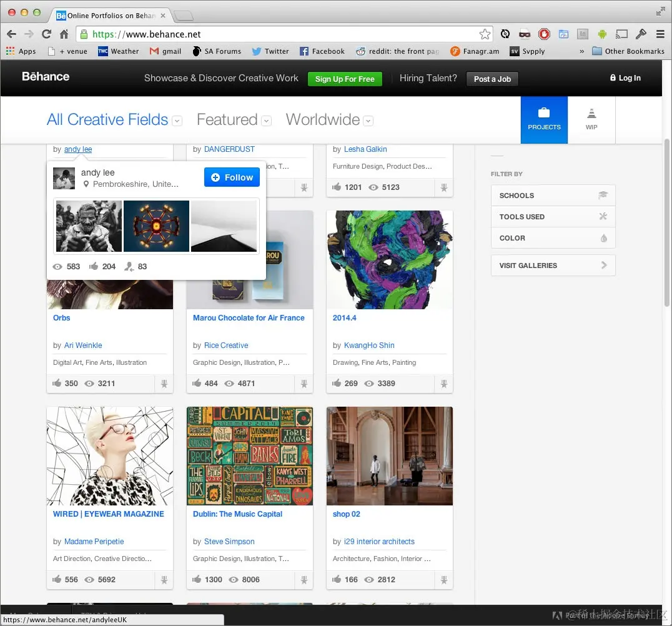Switch to the Projects tab

pyautogui.click(x=544, y=119)
